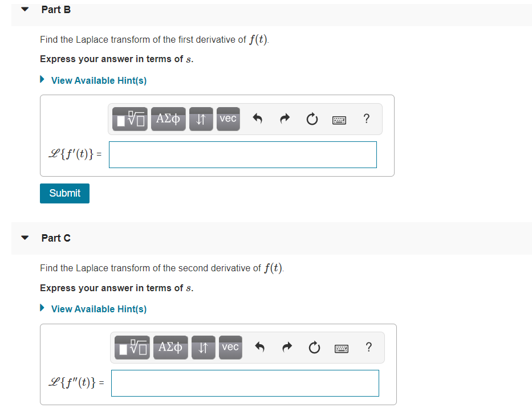The width and height of the screenshot is (532, 412).
Task: Click the Part C header label
Action: (55, 238)
